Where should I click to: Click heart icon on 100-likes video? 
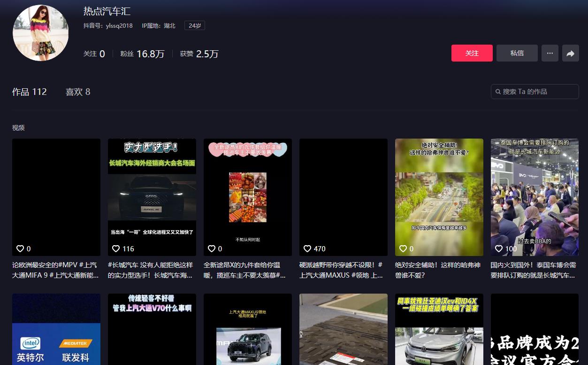(499, 249)
